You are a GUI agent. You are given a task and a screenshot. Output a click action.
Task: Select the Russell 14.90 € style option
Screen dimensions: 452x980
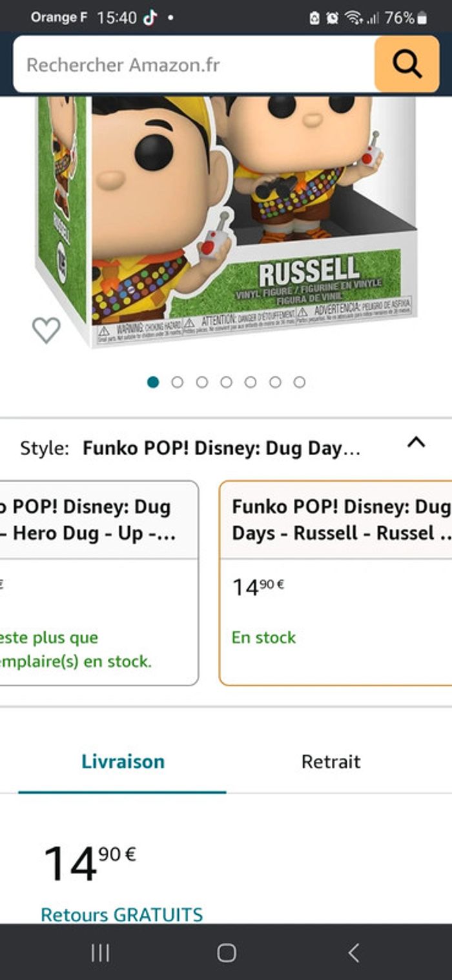336,581
